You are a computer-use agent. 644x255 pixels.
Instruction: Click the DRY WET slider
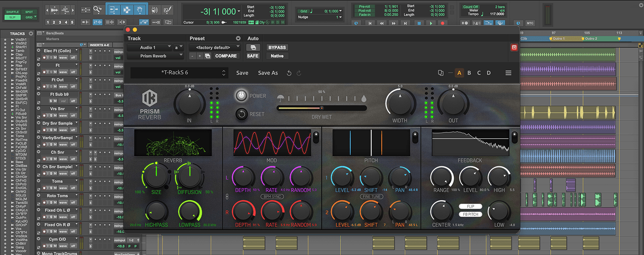[x=322, y=108]
